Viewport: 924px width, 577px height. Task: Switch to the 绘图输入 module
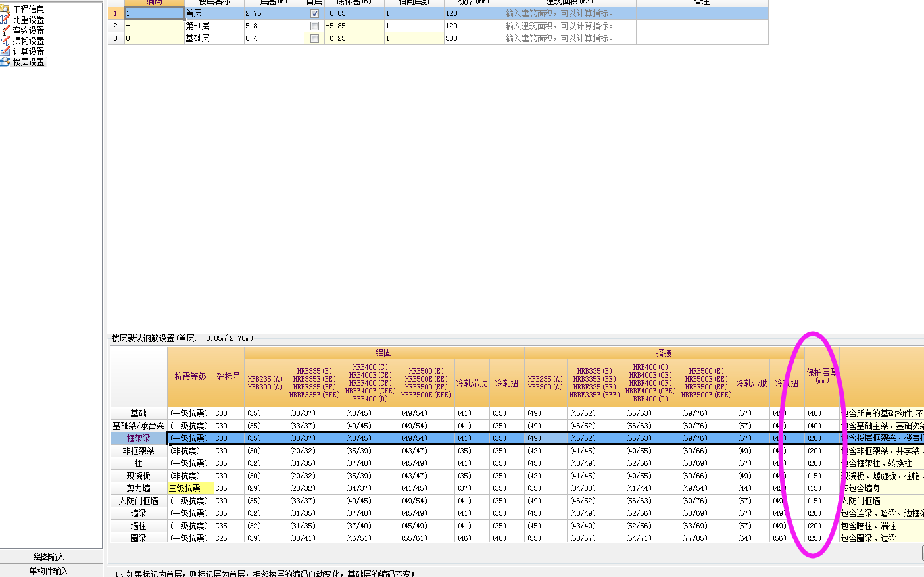coord(50,557)
